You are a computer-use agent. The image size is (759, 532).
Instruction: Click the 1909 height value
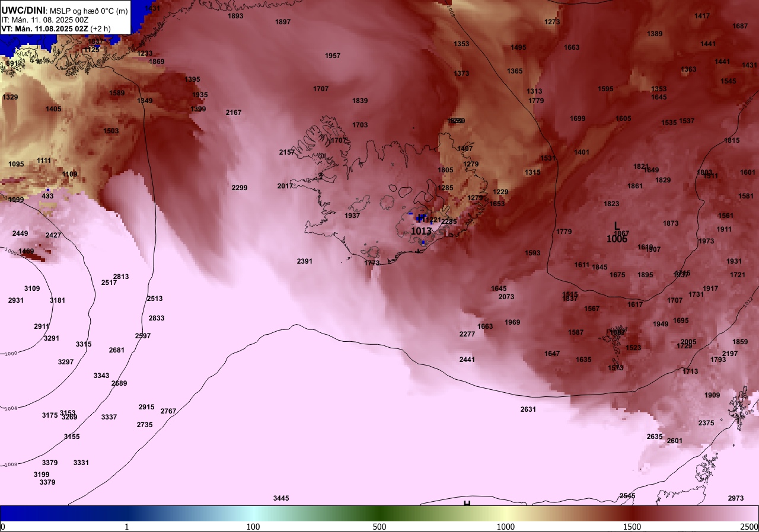coord(712,395)
